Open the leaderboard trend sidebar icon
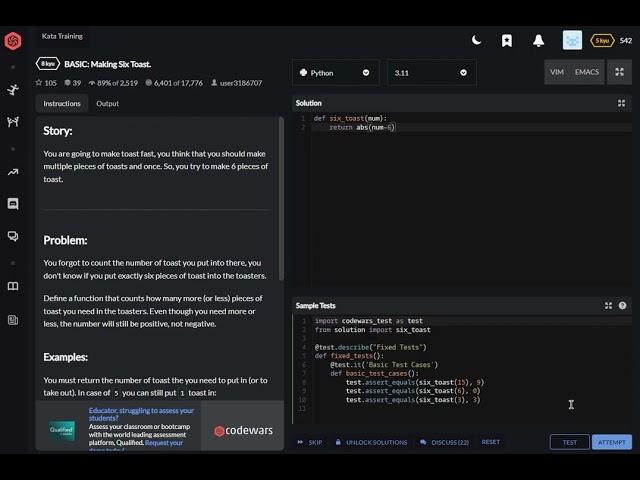Image resolution: width=640 pixels, height=480 pixels. coord(13,172)
